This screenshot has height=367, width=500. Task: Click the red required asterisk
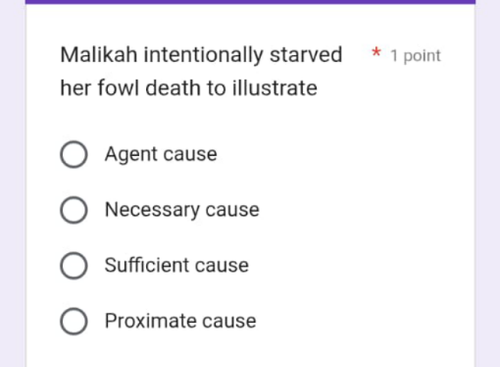376,52
